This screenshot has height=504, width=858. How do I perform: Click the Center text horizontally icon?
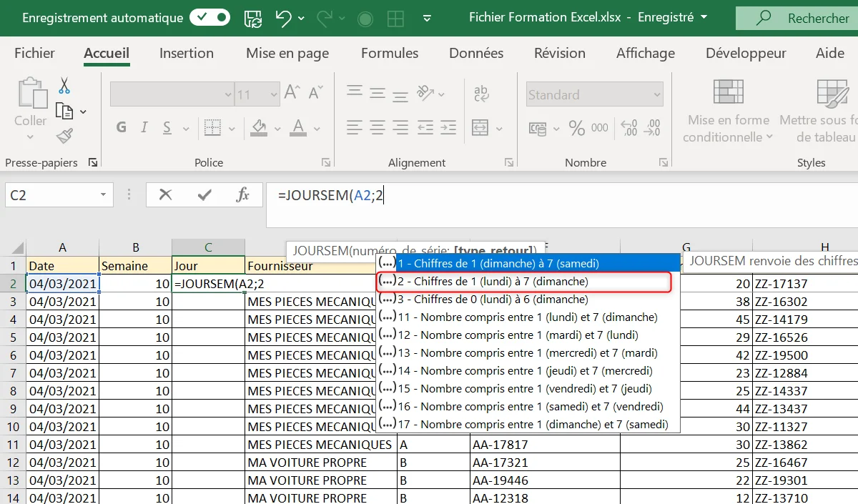click(379, 127)
